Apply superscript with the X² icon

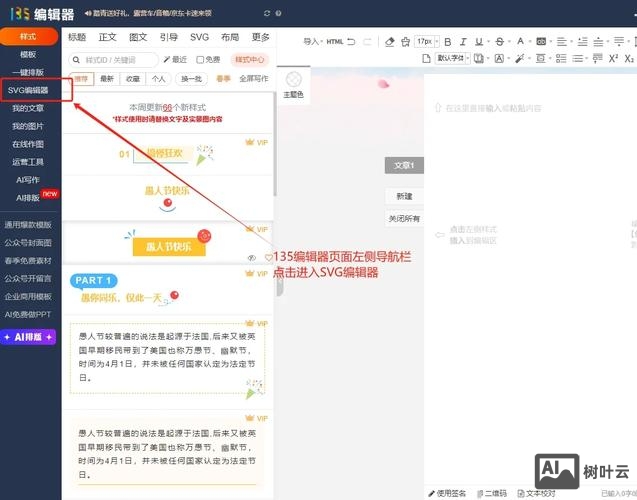pos(613,58)
